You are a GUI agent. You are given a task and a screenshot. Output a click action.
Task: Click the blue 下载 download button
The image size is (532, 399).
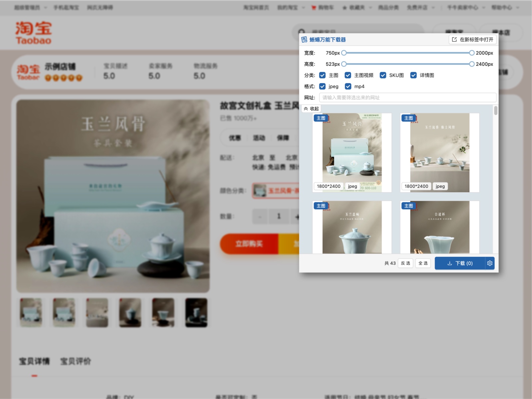460,263
